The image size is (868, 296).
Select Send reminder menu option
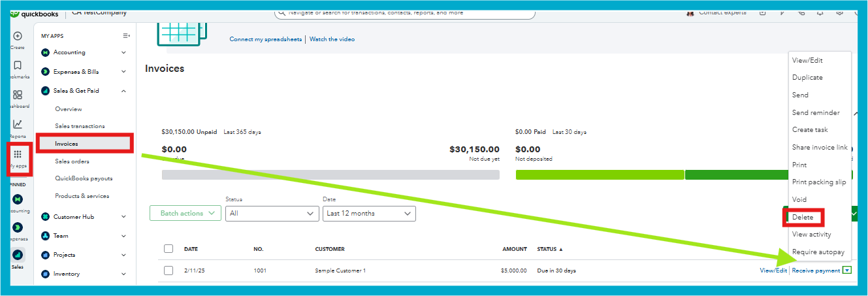pyautogui.click(x=816, y=112)
